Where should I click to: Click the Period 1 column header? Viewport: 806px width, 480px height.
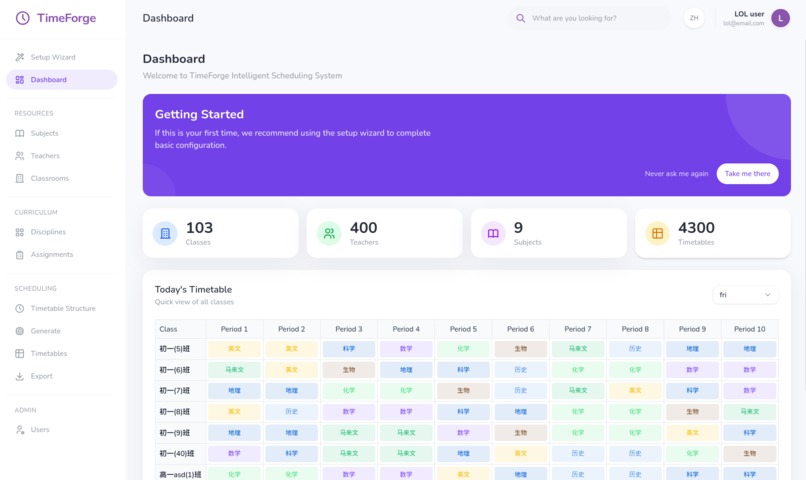pos(234,329)
